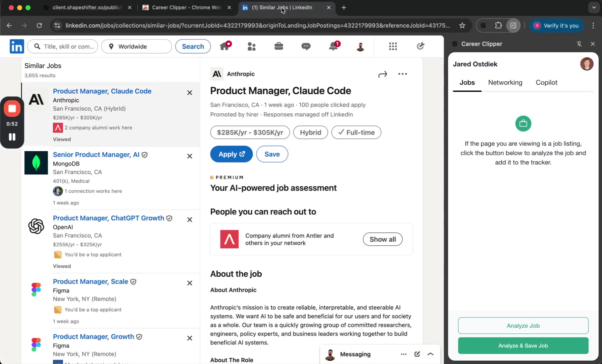This screenshot has width=602, height=364.
Task: Collapse the Messaging panel with the chevron
Action: click(x=430, y=354)
